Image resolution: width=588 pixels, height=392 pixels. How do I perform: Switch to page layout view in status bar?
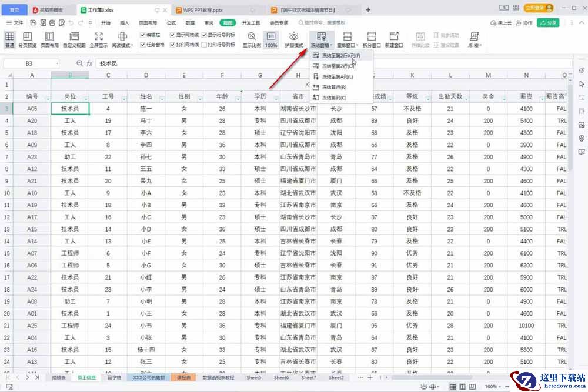point(462,386)
